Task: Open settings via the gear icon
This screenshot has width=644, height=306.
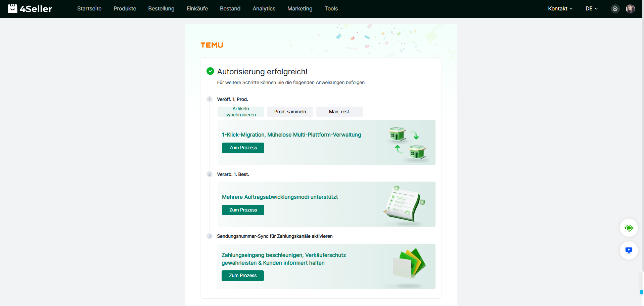Action: tap(615, 9)
